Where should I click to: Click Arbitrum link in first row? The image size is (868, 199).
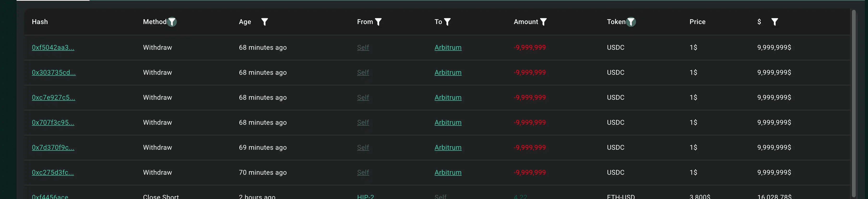point(448,48)
